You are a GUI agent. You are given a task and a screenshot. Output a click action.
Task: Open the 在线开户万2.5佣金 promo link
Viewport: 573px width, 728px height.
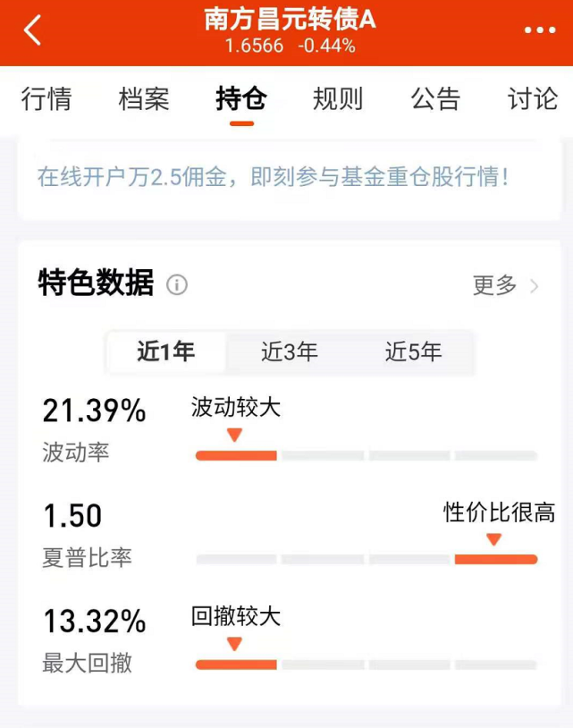pos(273,176)
